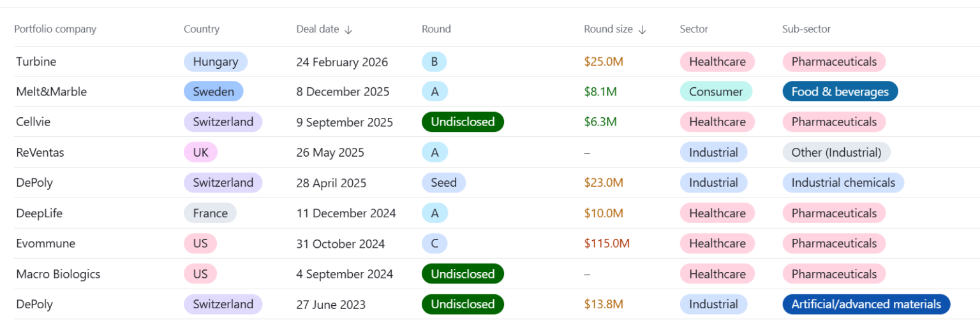
Task: Filter by the Sweden country tag
Action: [x=213, y=92]
